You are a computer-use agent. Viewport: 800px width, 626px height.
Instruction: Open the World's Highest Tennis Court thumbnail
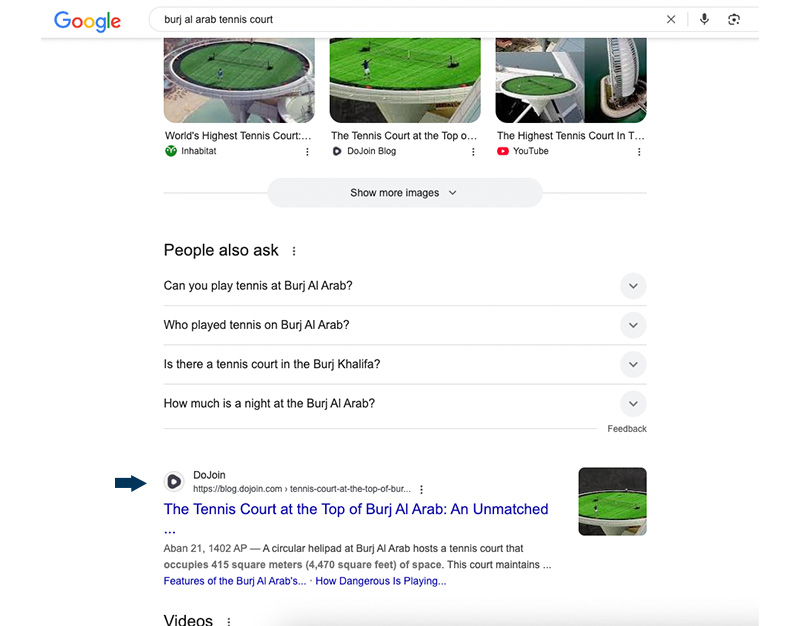(239, 80)
